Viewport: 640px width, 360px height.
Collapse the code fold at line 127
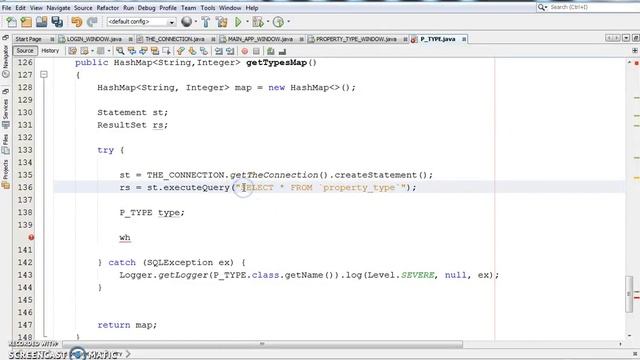point(44,75)
